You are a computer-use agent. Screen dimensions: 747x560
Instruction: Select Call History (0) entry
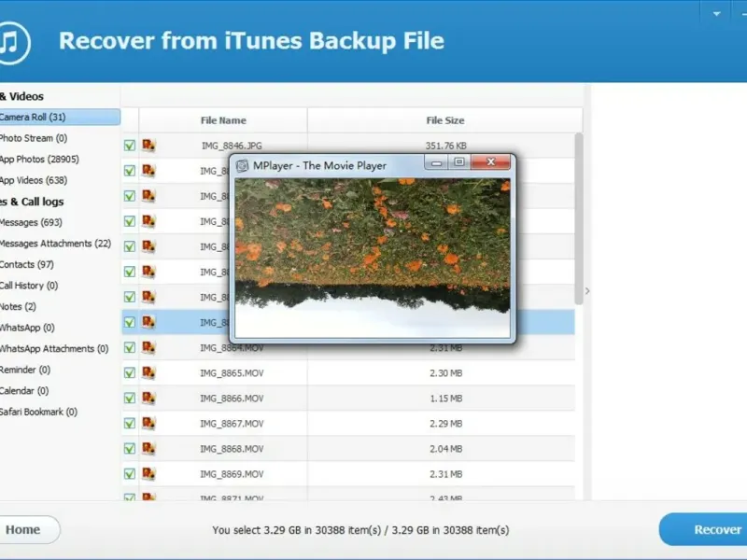29,286
